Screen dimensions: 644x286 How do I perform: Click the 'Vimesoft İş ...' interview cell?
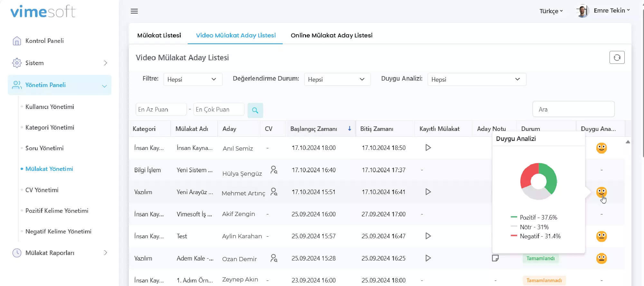point(194,214)
